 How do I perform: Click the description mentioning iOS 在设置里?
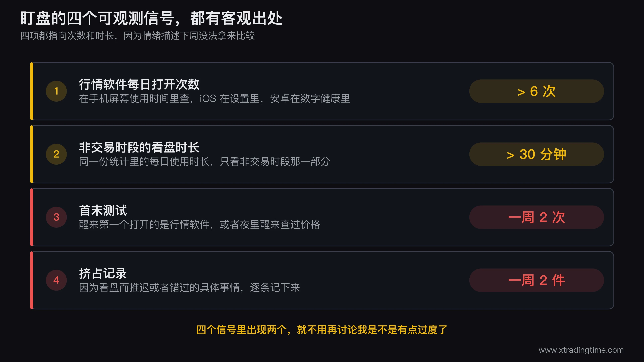click(214, 98)
